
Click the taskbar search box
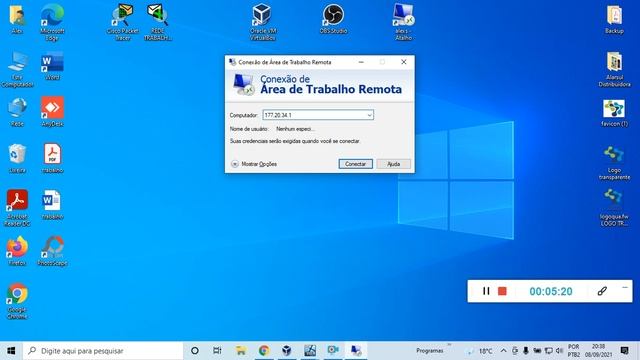point(103,350)
